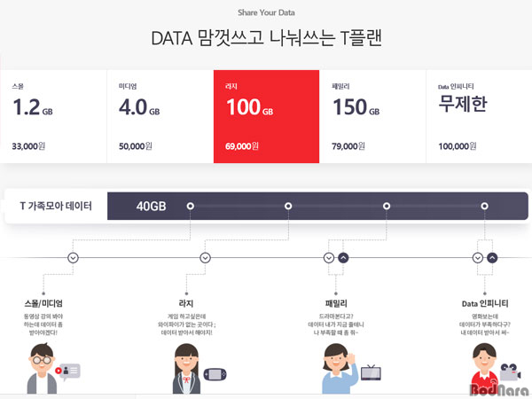Click the glasses man avatar under 스몰/미디엄
Viewport: 532px width, 399px height.
(42, 369)
